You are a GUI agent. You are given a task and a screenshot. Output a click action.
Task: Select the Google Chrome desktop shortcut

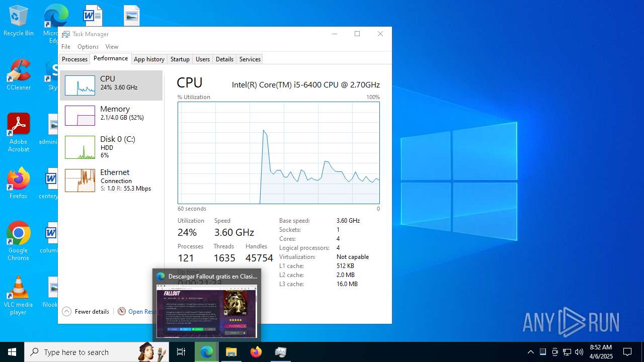click(19, 241)
